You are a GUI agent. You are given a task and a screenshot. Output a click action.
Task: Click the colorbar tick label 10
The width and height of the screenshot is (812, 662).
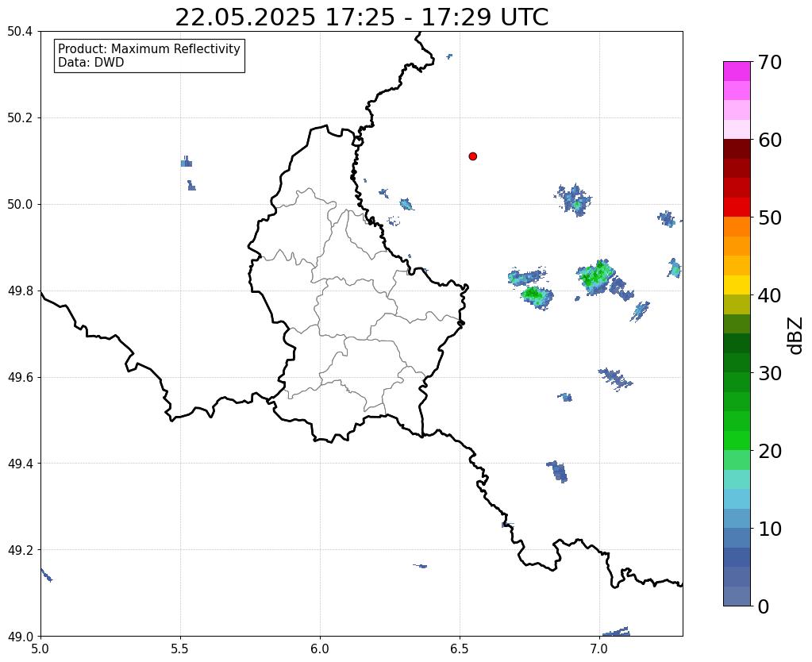coord(769,529)
